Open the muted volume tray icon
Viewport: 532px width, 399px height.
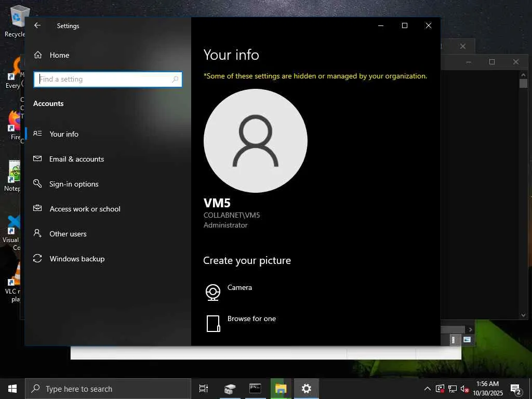coord(464,389)
